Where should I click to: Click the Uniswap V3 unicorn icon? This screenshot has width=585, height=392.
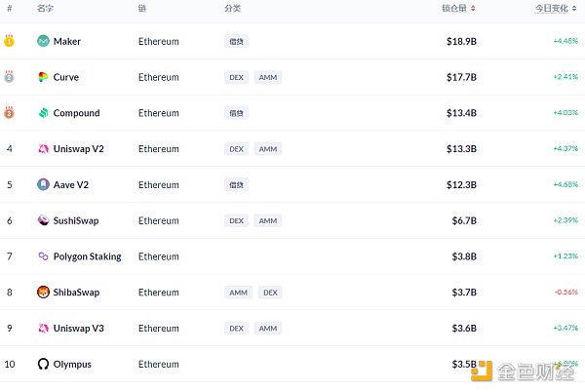pos(43,329)
